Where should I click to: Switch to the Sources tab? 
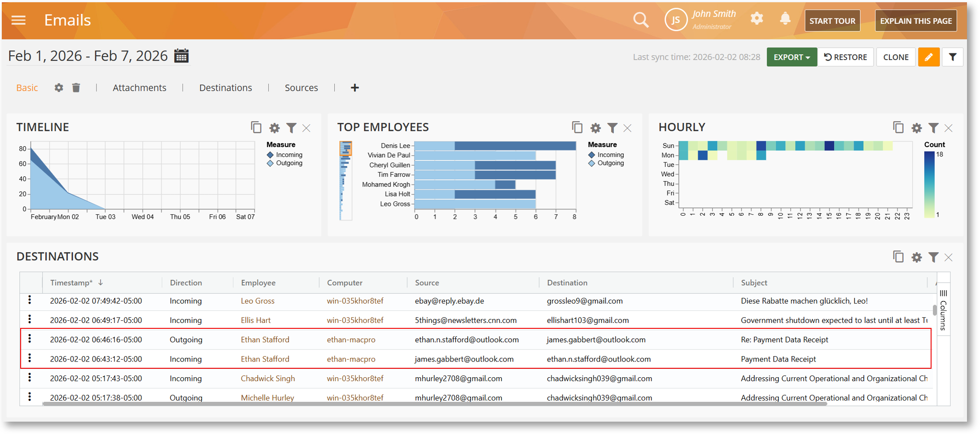coord(301,88)
